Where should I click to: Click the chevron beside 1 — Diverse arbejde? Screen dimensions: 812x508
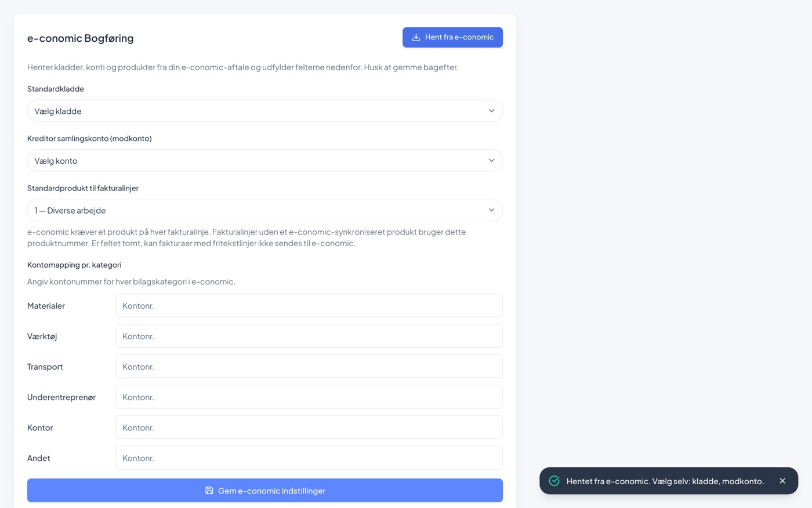tap(491, 210)
